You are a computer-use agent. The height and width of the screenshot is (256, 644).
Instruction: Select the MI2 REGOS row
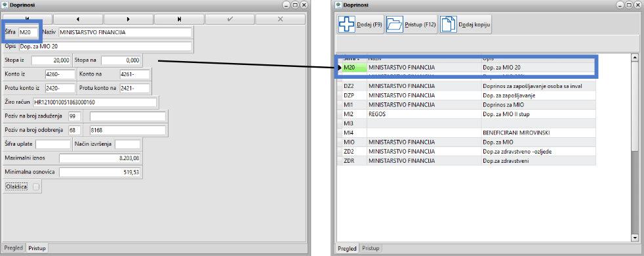[466, 114]
